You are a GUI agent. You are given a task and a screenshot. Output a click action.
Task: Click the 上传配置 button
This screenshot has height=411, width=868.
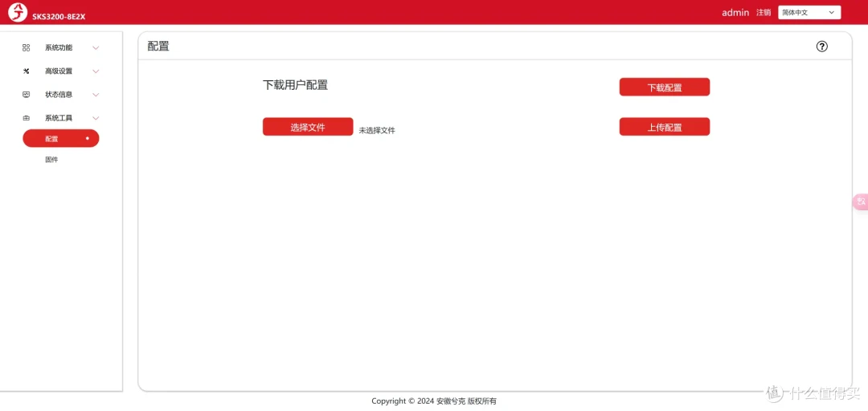[x=665, y=127]
